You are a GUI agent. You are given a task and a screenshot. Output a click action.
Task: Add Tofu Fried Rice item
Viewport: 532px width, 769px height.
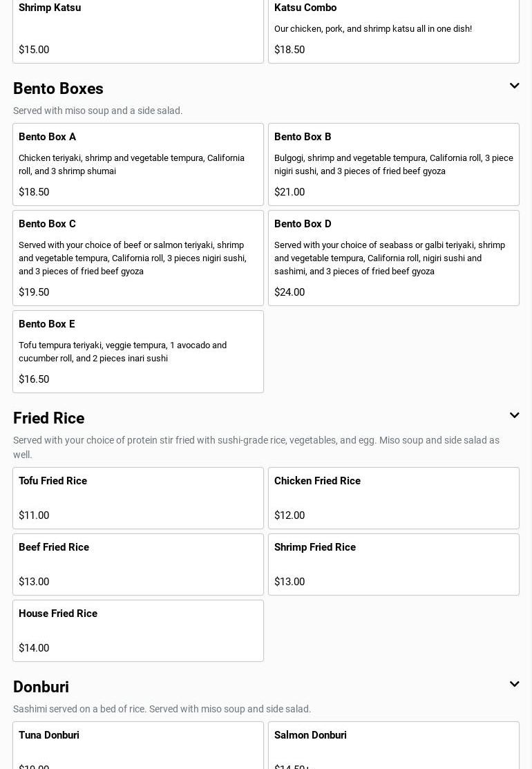[x=138, y=498]
